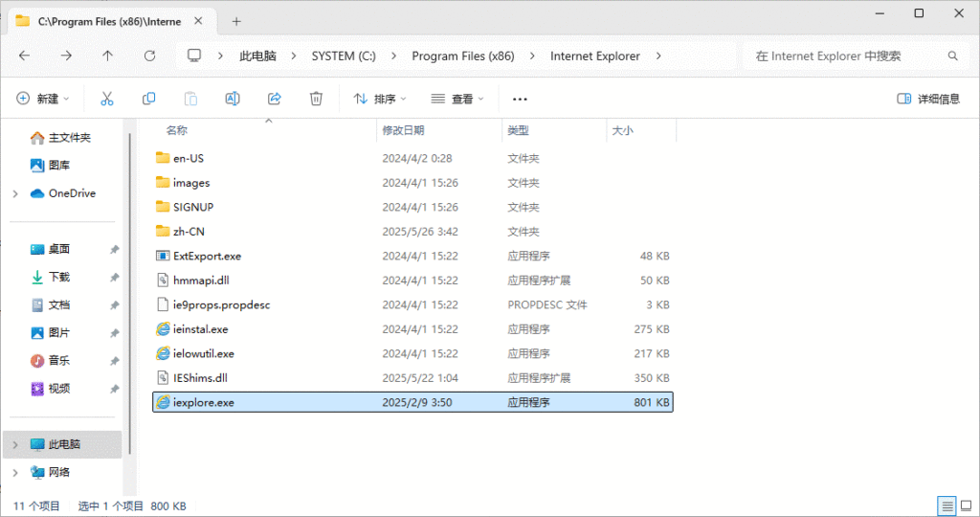
Task: Click the monitor icon in address bar
Action: click(194, 56)
